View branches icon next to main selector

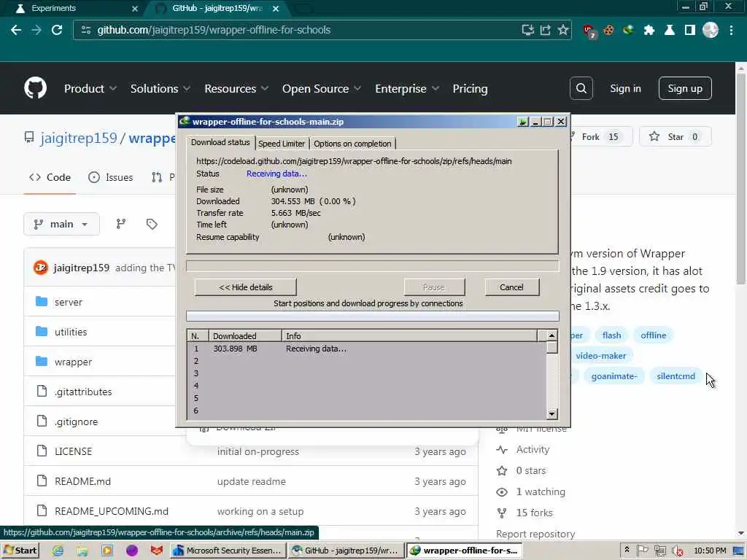click(121, 224)
